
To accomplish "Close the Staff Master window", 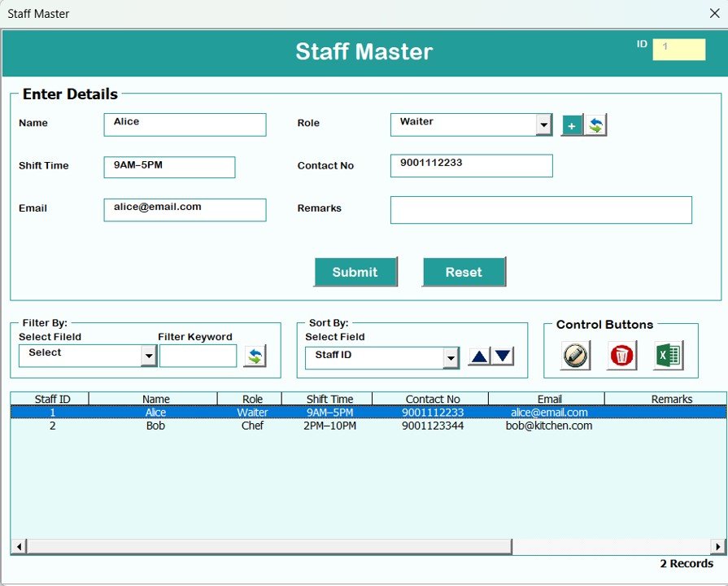I will (x=715, y=13).
